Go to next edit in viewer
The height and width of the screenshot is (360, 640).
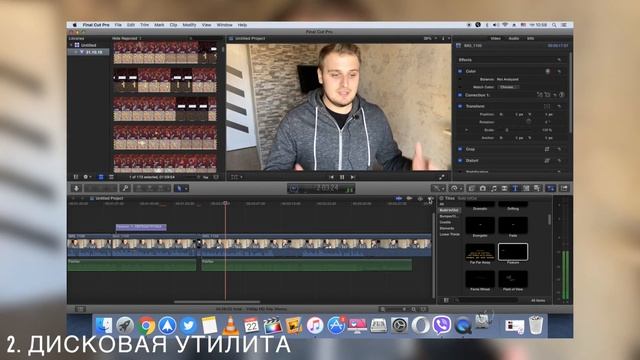pos(353,177)
